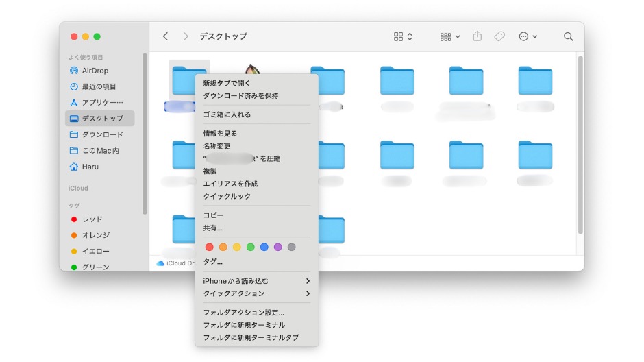Choose コピー menu item
This screenshot has height=362, width=644.
pyautogui.click(x=257, y=215)
